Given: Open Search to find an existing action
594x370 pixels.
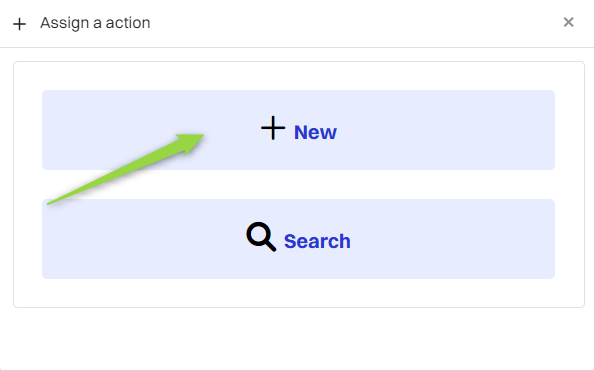Looking at the screenshot, I should coord(299,239).
